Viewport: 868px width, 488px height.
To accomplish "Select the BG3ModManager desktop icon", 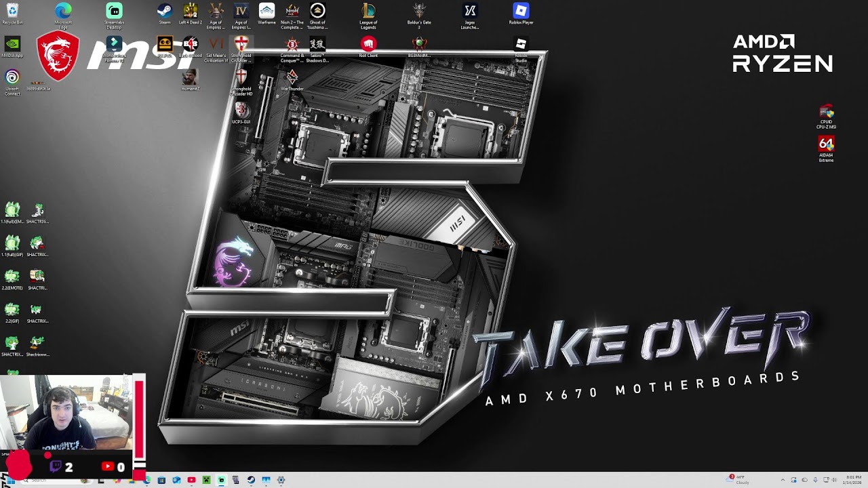I will [x=419, y=47].
